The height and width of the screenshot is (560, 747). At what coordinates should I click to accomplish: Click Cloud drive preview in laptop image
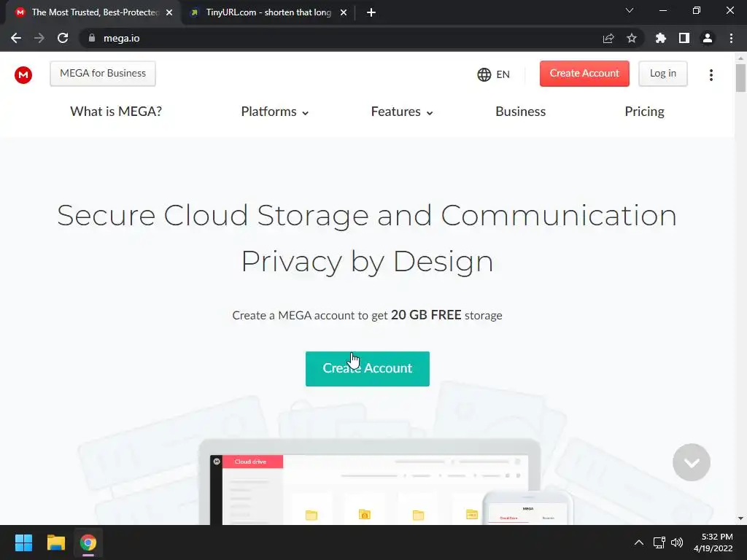click(252, 462)
